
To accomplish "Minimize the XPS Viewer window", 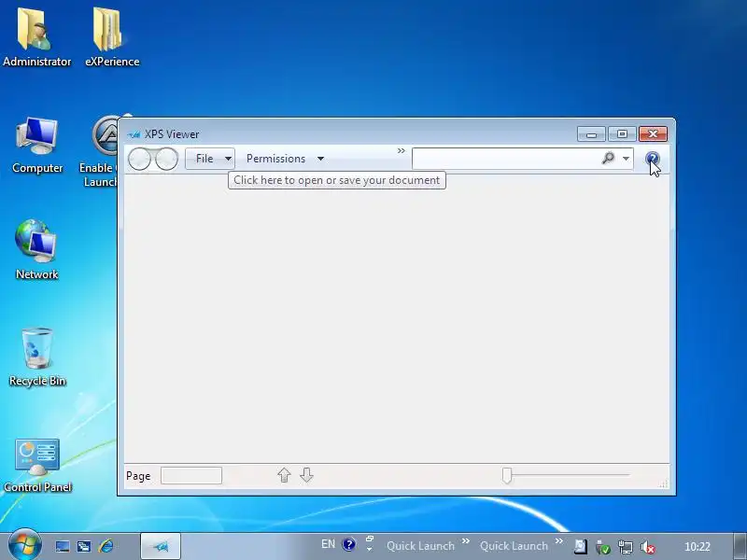I will pyautogui.click(x=591, y=134).
